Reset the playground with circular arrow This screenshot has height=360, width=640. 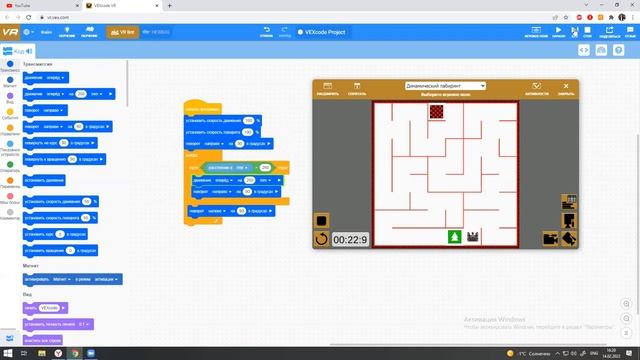coord(321,239)
